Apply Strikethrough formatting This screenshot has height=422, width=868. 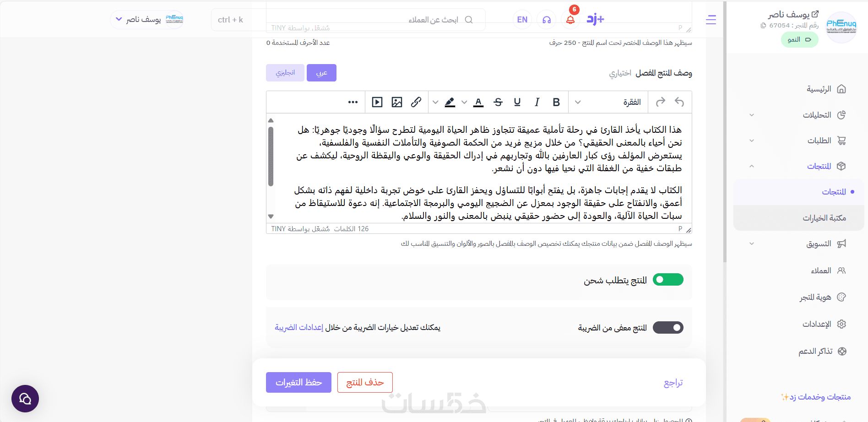(x=498, y=102)
